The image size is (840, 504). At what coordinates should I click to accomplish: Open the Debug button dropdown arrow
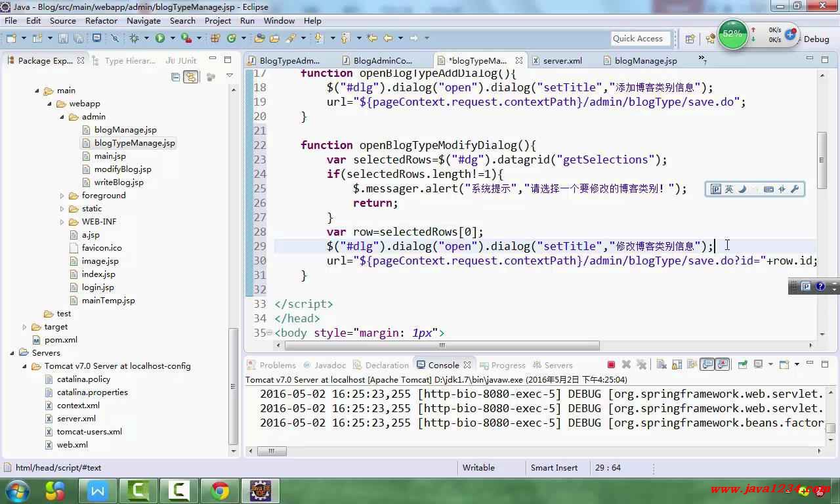tap(147, 38)
